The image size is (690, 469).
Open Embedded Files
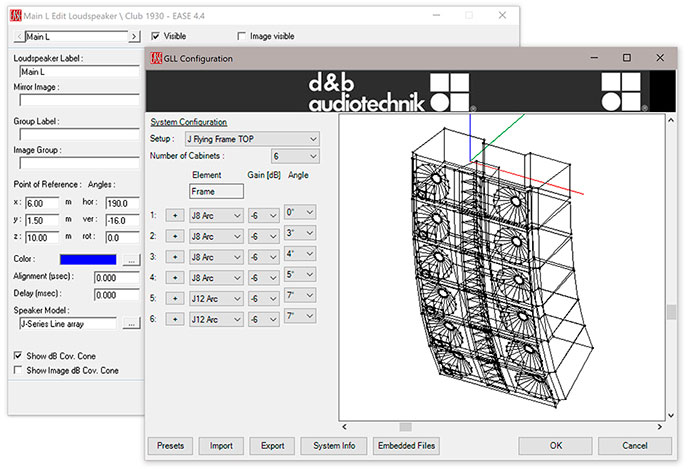406,446
